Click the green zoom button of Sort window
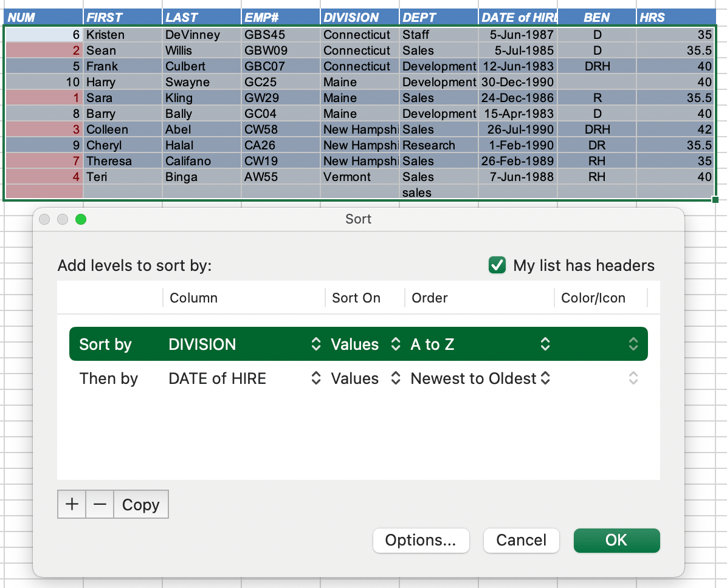 [x=81, y=219]
